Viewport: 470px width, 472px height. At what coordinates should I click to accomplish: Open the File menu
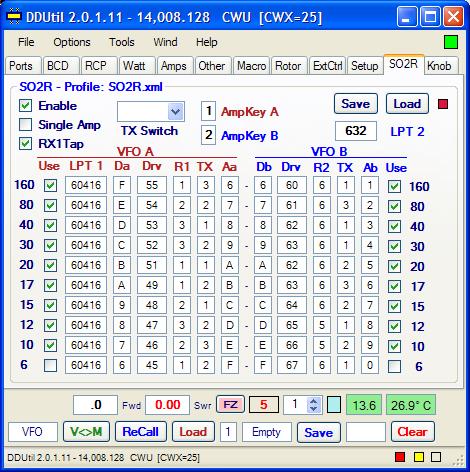(26, 42)
